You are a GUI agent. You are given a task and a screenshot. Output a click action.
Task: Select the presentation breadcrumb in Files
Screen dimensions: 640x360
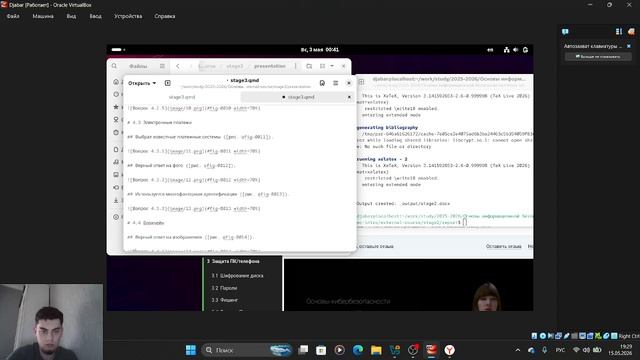[270, 66]
